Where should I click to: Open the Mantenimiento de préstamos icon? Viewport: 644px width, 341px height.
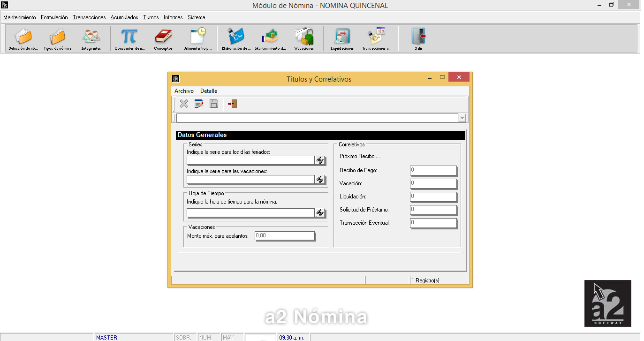pyautogui.click(x=270, y=39)
